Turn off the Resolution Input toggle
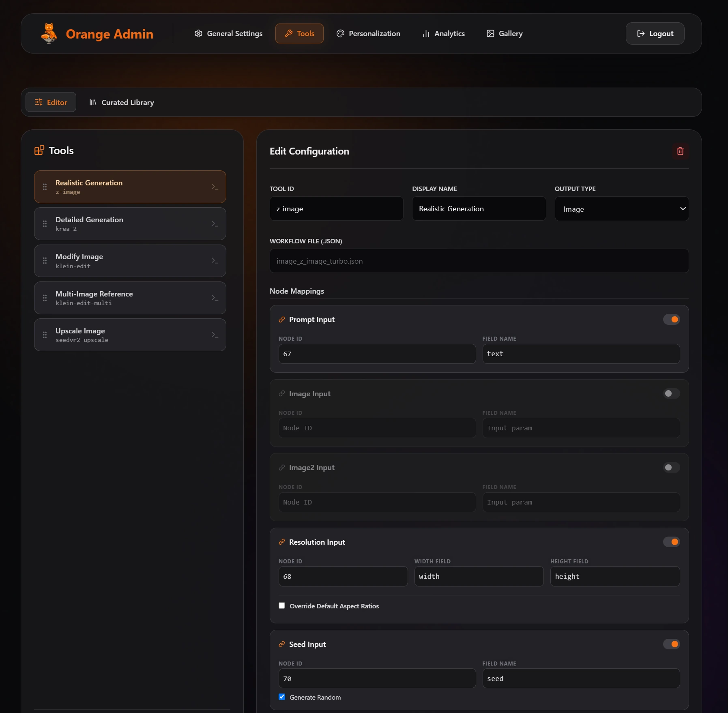This screenshot has width=728, height=713. coord(671,542)
